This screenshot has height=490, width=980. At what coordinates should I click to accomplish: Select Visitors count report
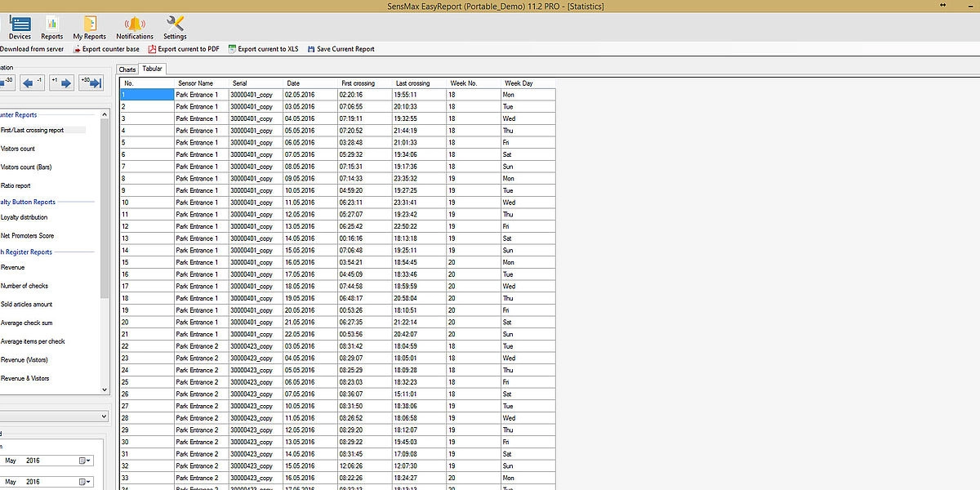tap(18, 149)
